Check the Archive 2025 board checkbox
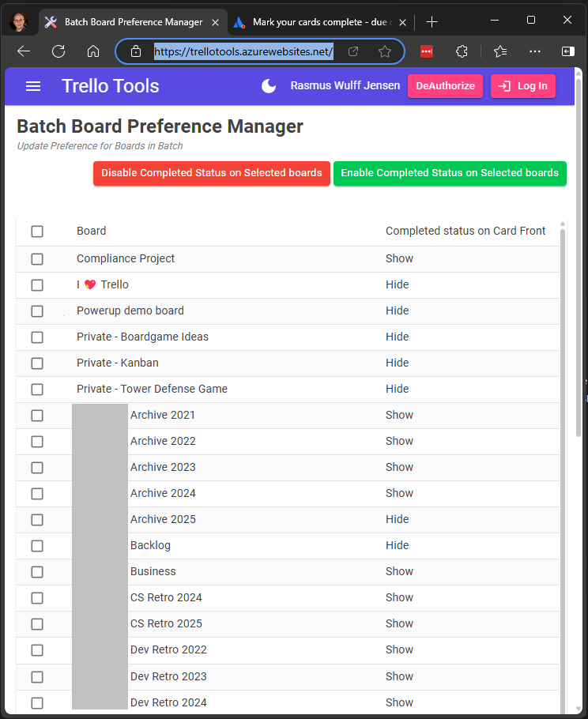 [37, 520]
